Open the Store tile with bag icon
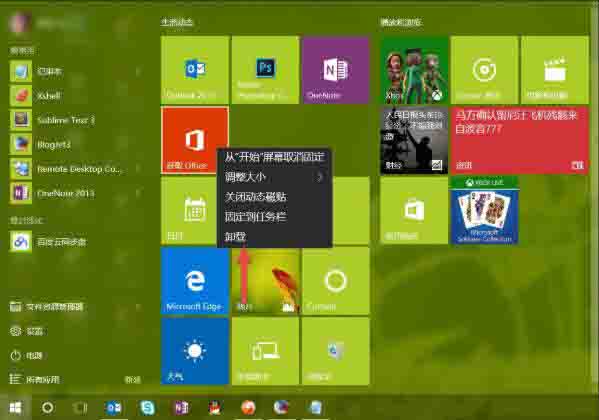 (x=414, y=210)
